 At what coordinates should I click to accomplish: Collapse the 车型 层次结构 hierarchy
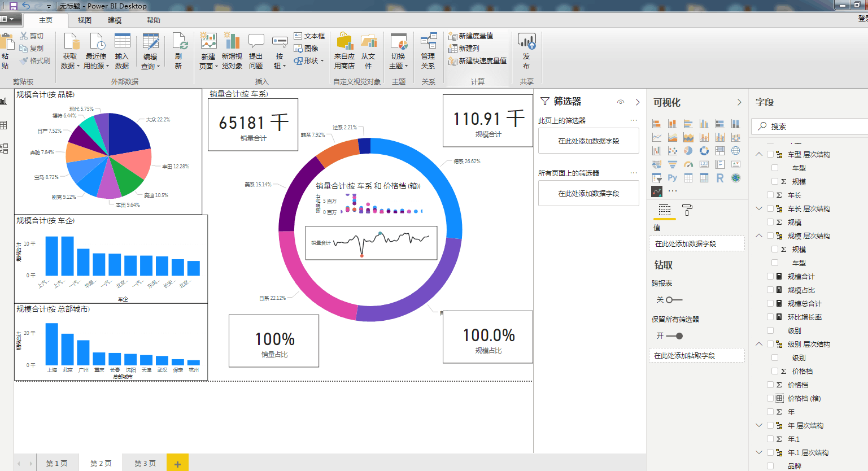[x=759, y=154]
